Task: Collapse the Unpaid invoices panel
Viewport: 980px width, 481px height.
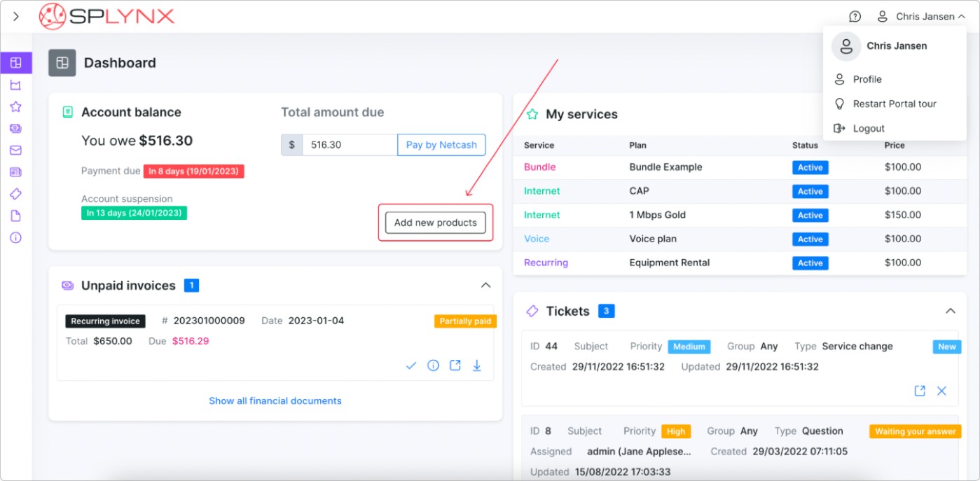Action: click(x=486, y=285)
